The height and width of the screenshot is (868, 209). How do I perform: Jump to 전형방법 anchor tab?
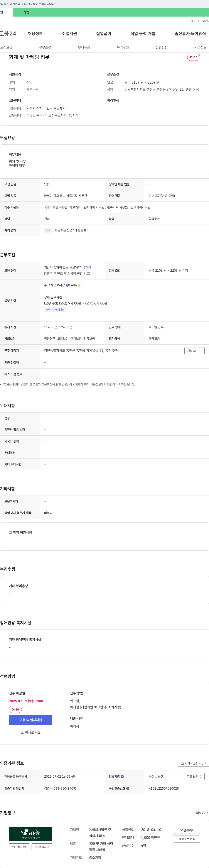[162, 47]
